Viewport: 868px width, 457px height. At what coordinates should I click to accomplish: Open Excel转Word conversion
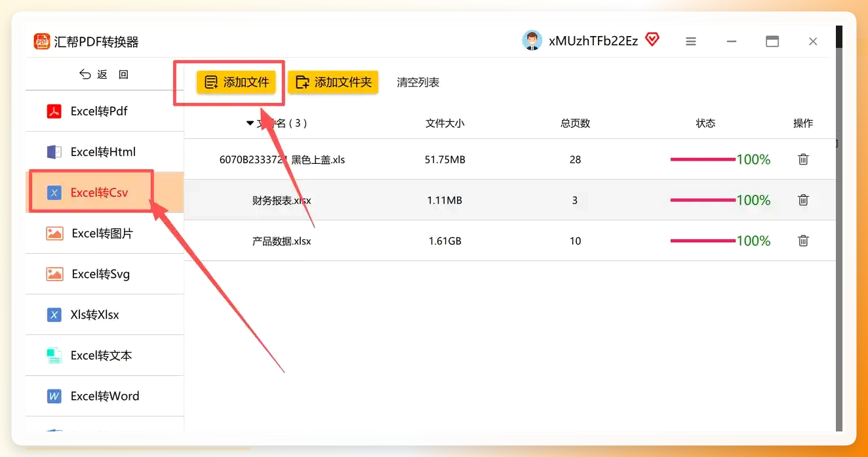pos(104,396)
